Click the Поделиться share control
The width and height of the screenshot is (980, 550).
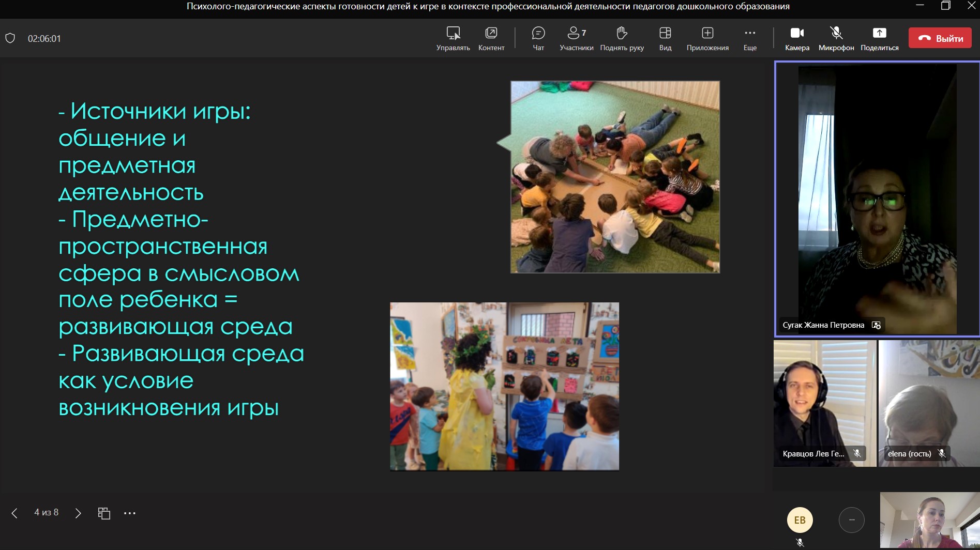pyautogui.click(x=879, y=38)
